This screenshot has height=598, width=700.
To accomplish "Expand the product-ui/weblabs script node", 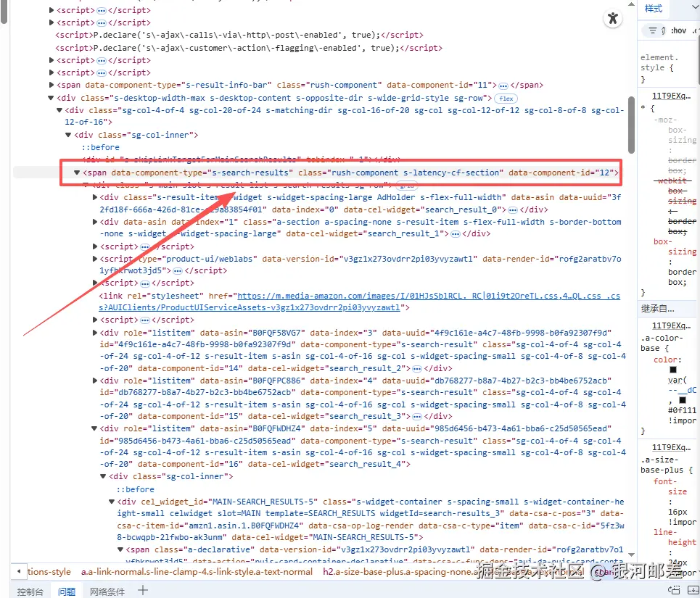I will (94, 259).
